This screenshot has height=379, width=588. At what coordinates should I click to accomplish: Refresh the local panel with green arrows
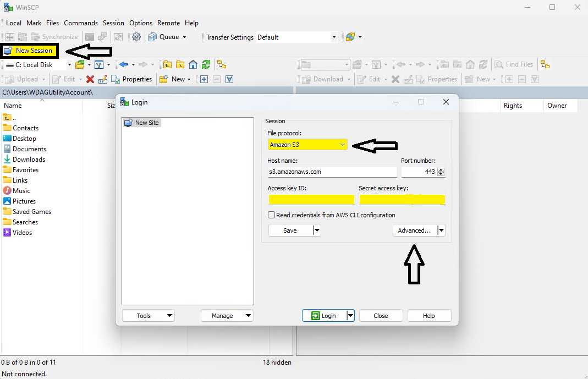[x=206, y=64]
